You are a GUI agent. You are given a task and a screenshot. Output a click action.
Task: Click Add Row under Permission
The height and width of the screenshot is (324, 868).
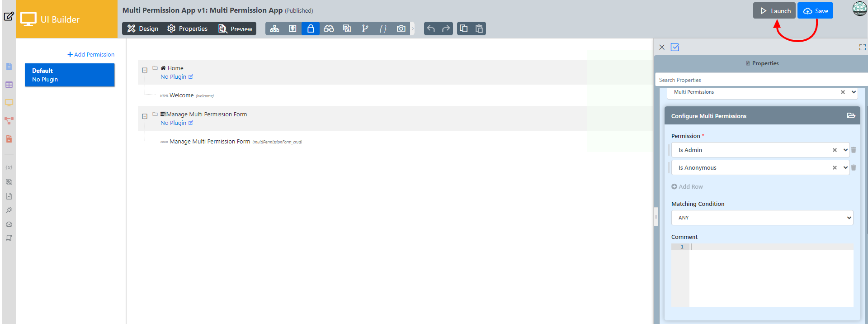pos(687,186)
